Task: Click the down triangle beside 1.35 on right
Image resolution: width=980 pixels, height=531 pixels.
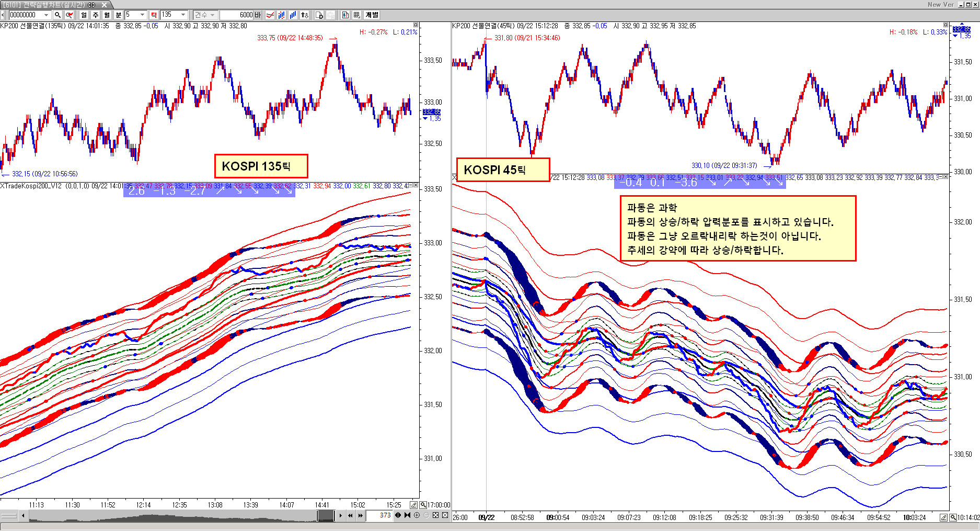Action: tap(955, 36)
